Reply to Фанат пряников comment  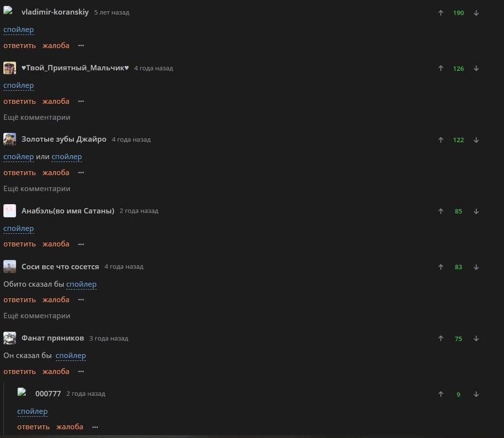click(x=19, y=372)
